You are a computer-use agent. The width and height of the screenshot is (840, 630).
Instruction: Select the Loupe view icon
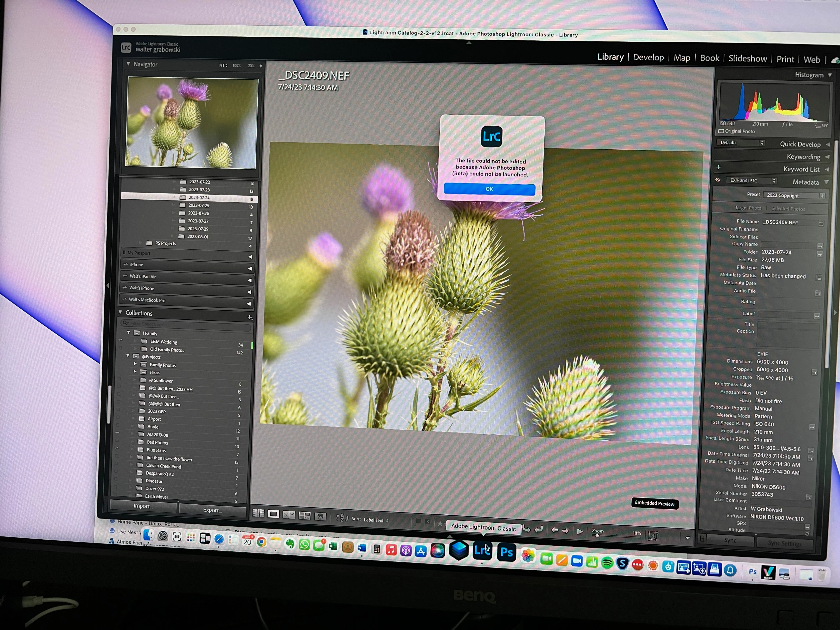tap(273, 514)
